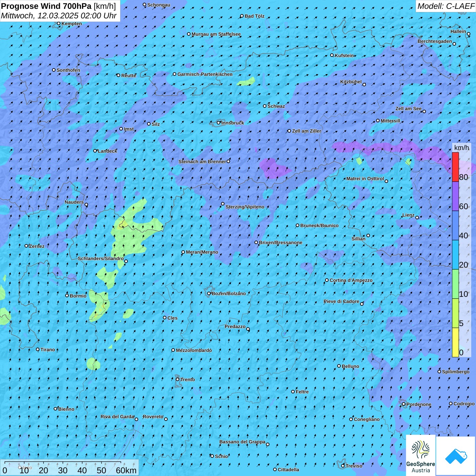476x476 pixels.
Task: Click the Treviso city marker
Action: click(343, 466)
